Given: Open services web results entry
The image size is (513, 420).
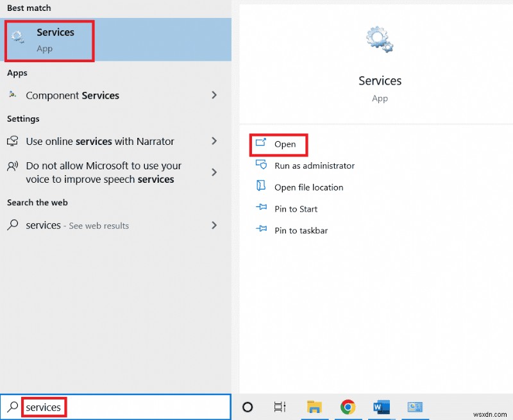Looking at the screenshot, I should point(115,225).
